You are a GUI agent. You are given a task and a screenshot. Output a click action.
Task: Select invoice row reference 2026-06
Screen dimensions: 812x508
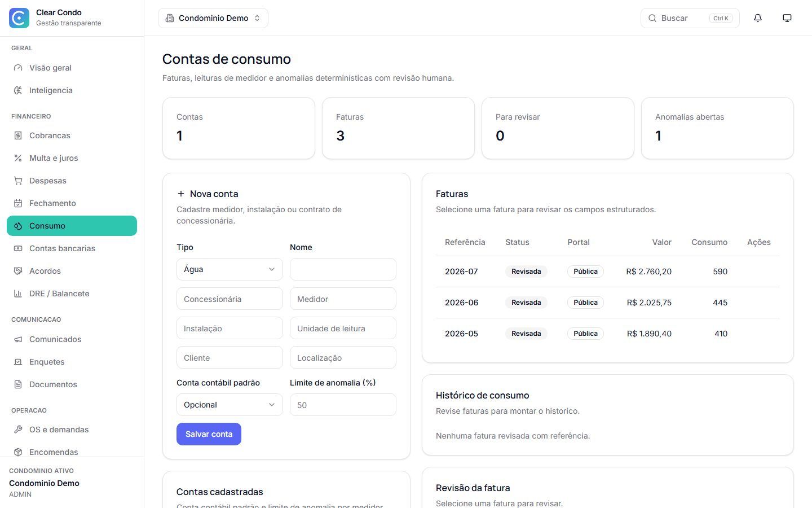[608, 303]
